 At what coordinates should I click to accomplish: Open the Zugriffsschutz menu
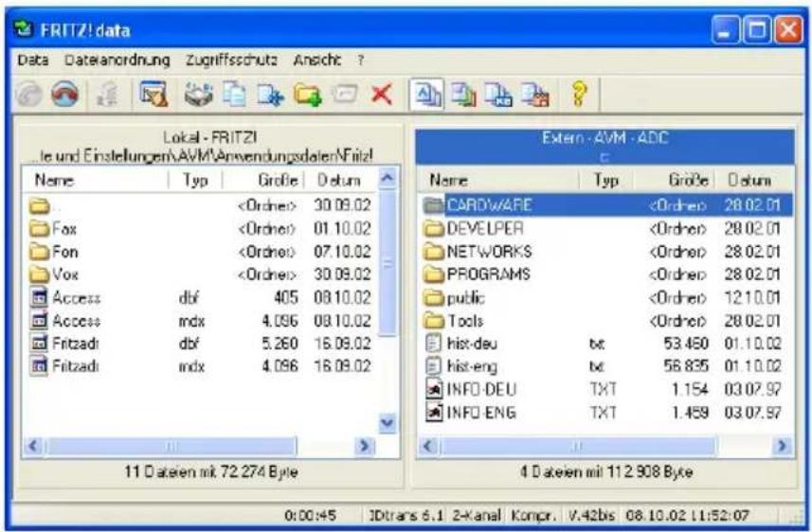point(231,60)
